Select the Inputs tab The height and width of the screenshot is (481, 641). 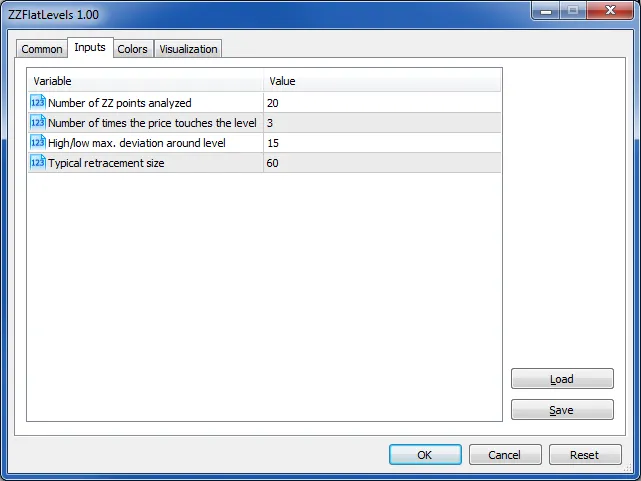(90, 48)
